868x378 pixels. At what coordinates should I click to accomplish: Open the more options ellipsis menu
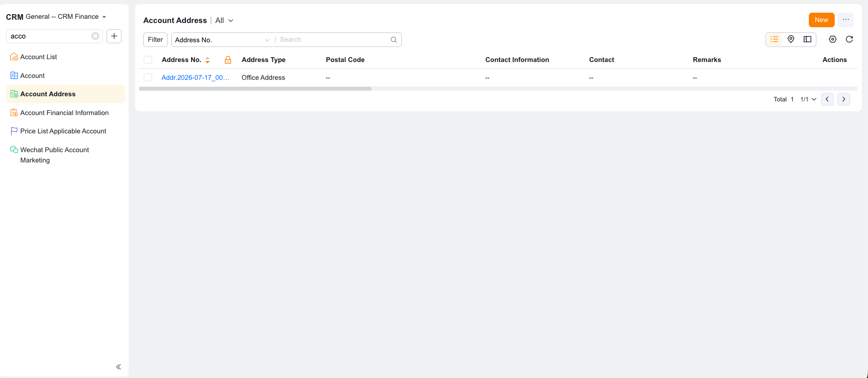(x=845, y=20)
